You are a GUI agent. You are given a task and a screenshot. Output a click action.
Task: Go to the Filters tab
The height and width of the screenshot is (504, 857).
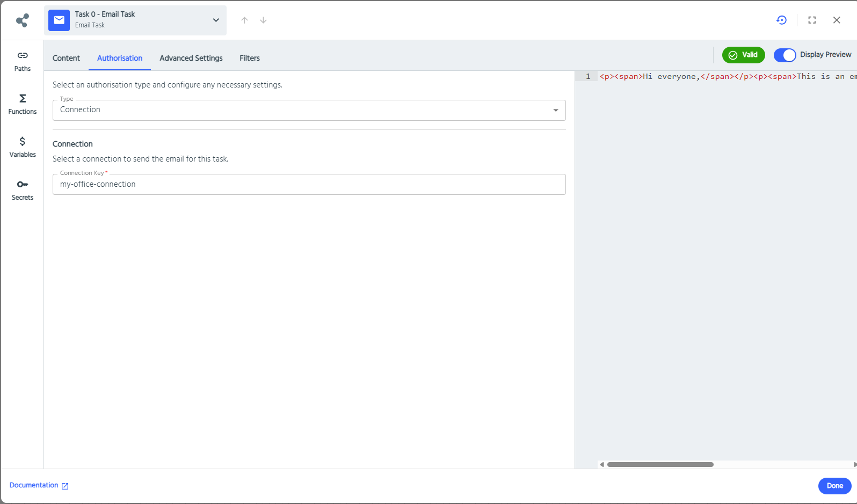pyautogui.click(x=250, y=58)
